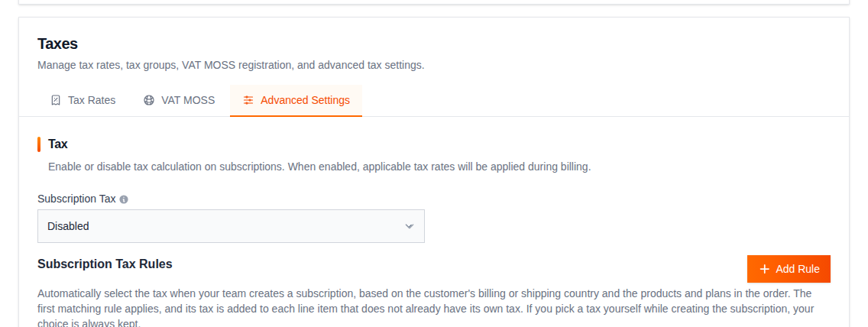Click the VAT MOSS globe icon
This screenshot has width=868, height=327.
click(149, 100)
